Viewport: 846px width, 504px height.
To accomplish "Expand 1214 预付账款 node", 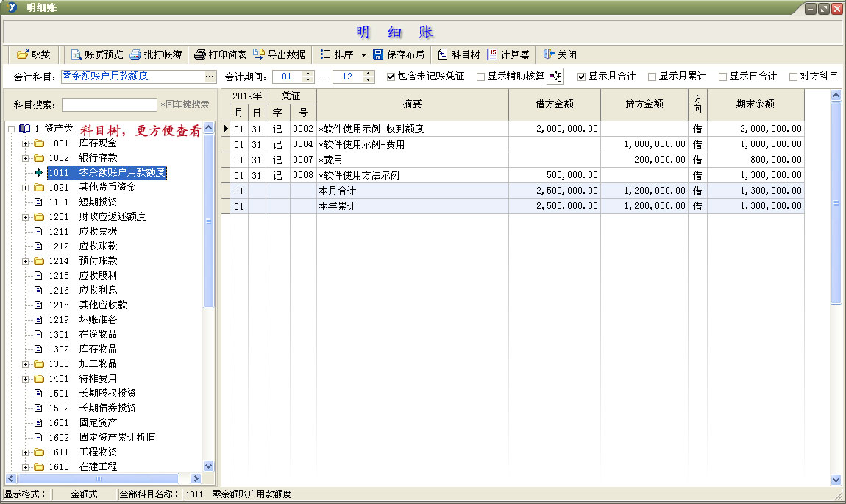I will pos(25,261).
